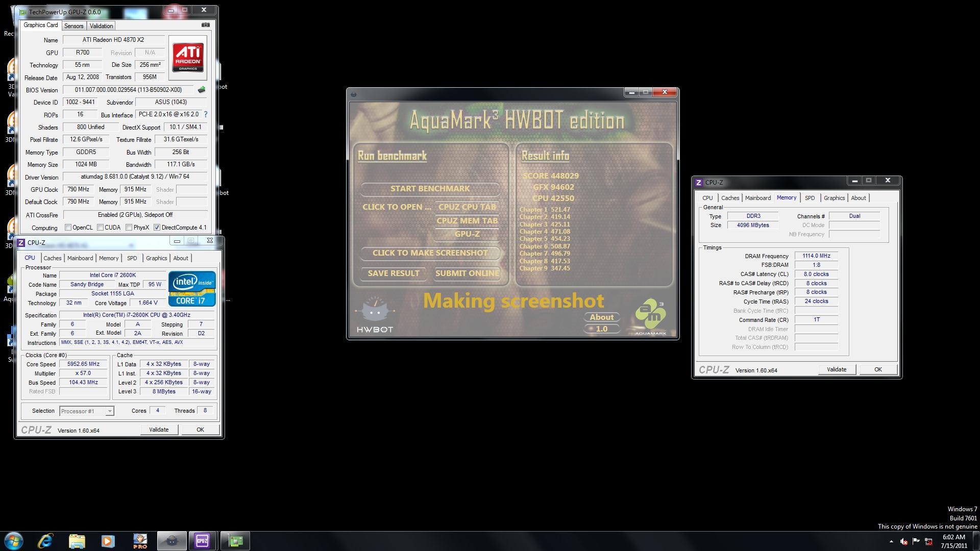
Task: Click the SAVE RESULT button
Action: pos(394,273)
